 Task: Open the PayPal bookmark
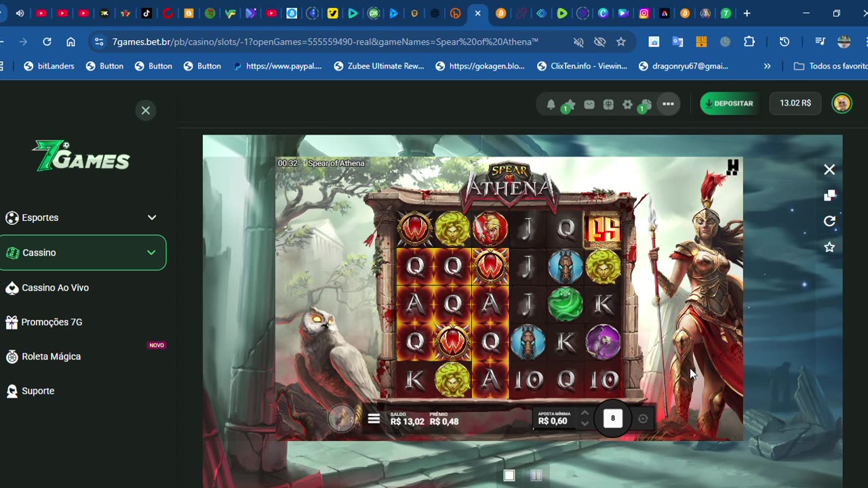[277, 66]
